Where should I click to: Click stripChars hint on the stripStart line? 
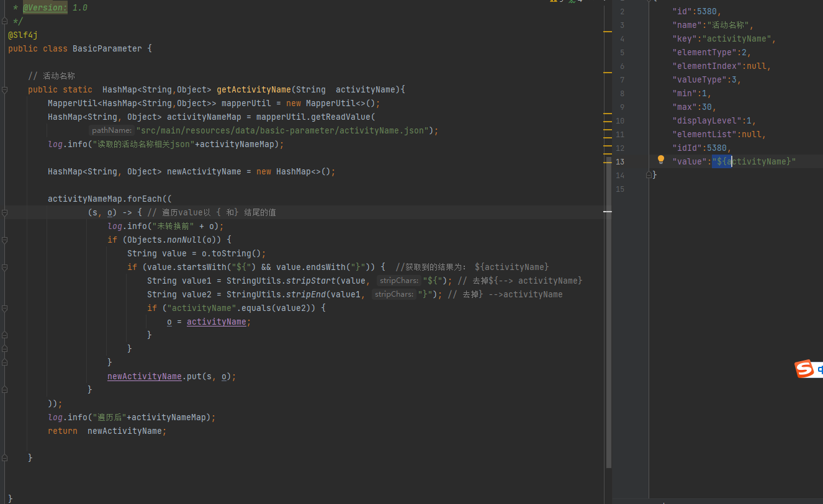pyautogui.click(x=399, y=281)
